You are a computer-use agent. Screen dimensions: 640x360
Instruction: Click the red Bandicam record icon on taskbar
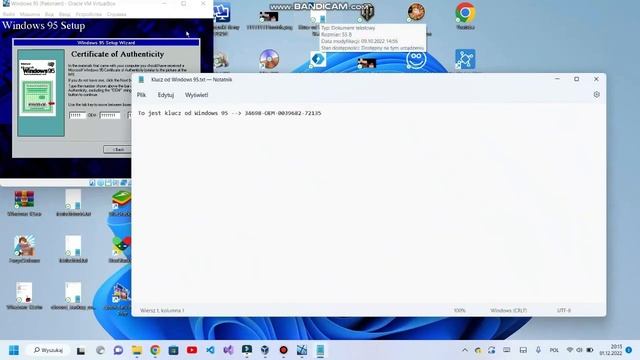[x=283, y=350]
